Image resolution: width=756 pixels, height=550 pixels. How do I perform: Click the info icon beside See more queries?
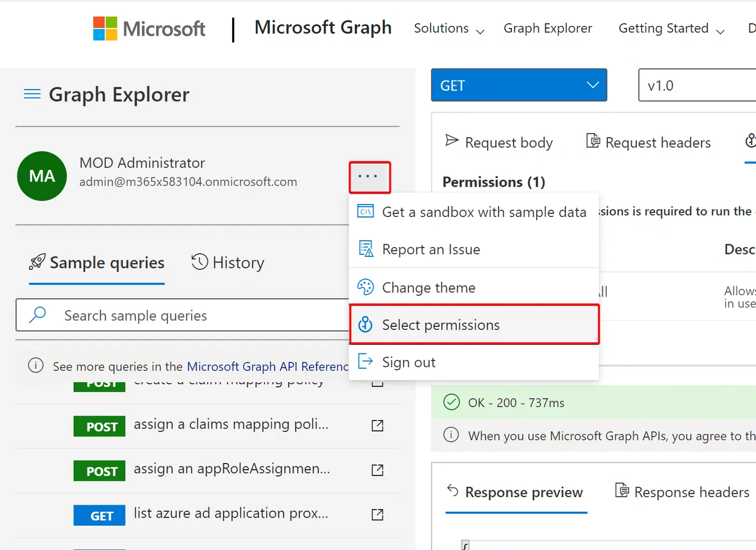36,365
